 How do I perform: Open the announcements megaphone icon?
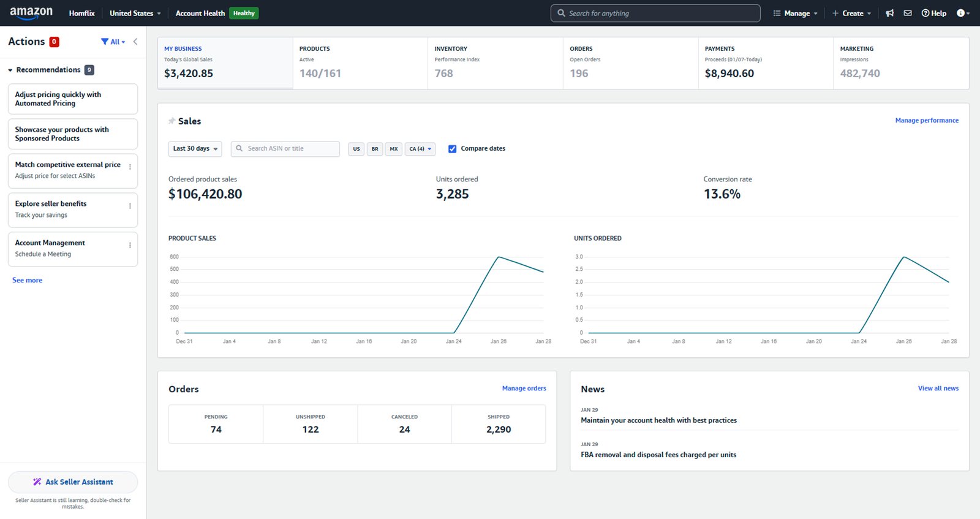coord(889,13)
